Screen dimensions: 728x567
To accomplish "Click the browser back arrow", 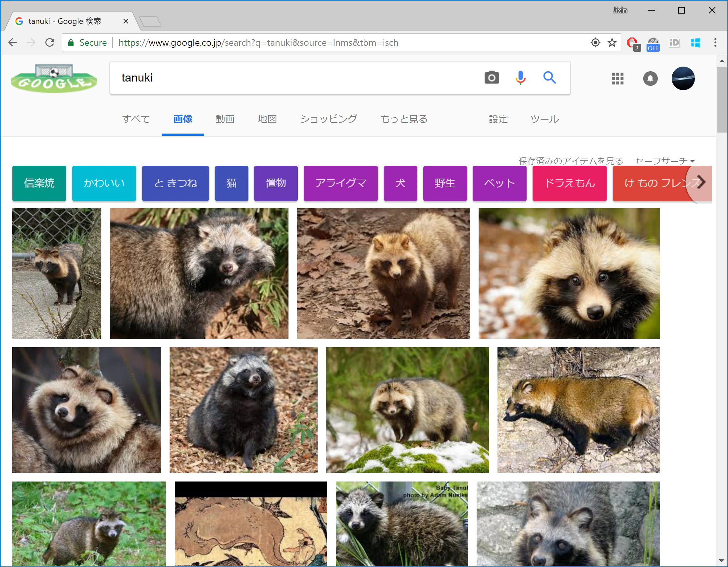I will click(x=13, y=42).
